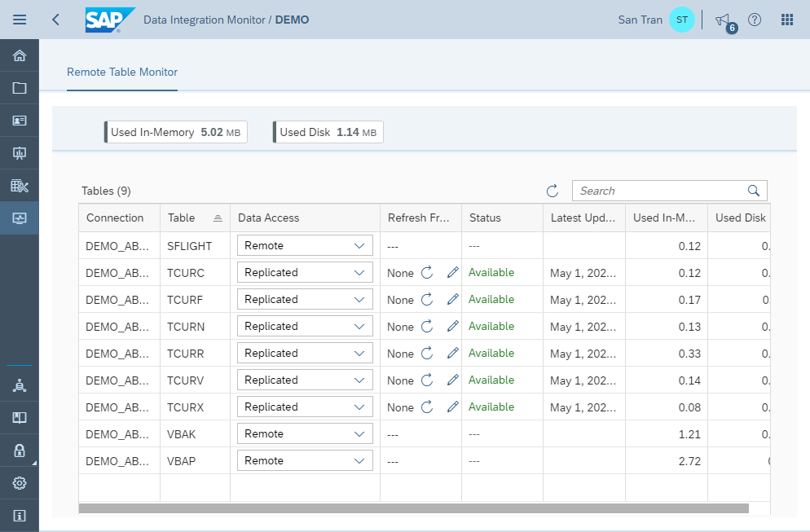Edit the refresh frequency for TCURC
This screenshot has width=810, height=532.
click(x=452, y=272)
